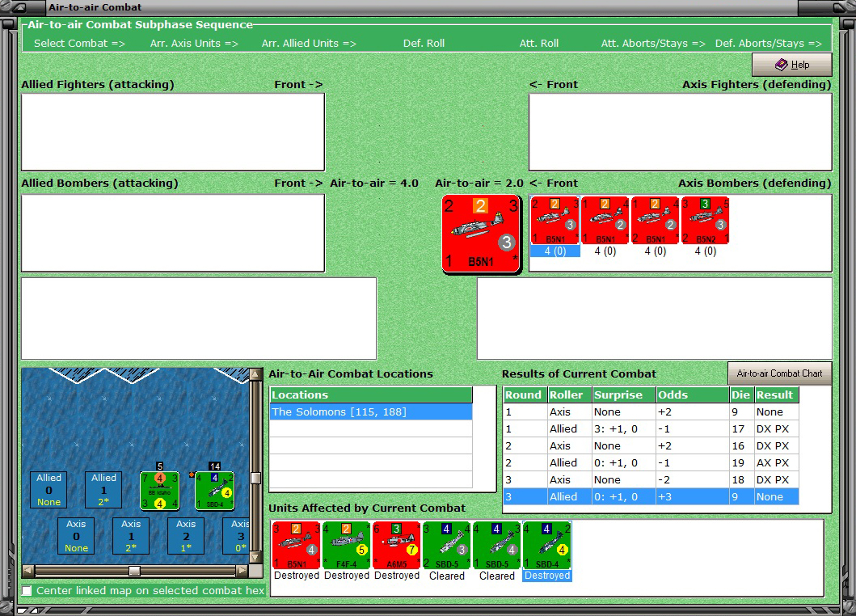Image resolution: width=856 pixels, height=616 pixels.
Task: Click the Arr. Allied Units => step
Action: 309,43
